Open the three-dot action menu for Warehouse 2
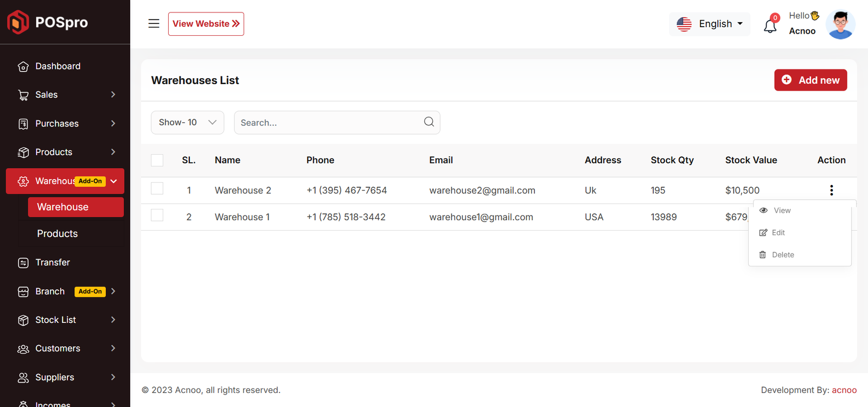 click(x=831, y=190)
